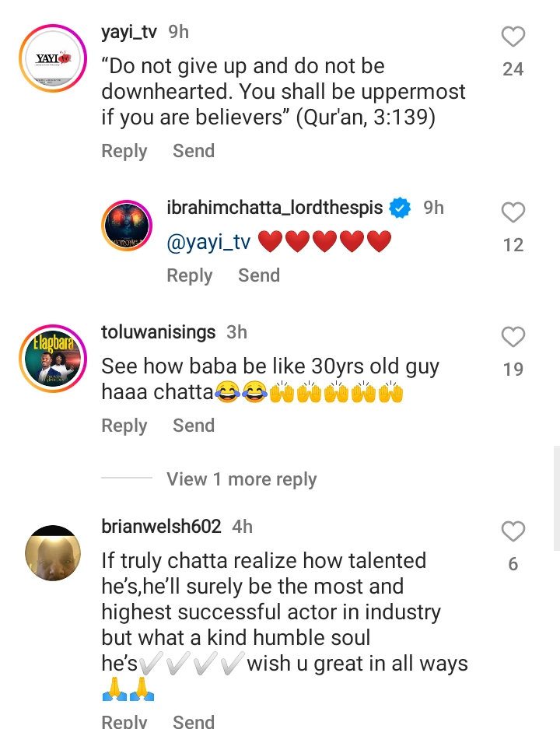Screen dimensions: 560x729
Task: Like toluwanisings' comment with heart icon
Action: [513, 337]
